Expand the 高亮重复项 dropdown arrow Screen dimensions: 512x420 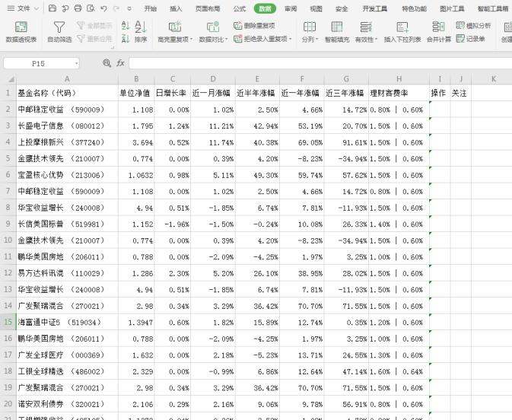point(192,40)
